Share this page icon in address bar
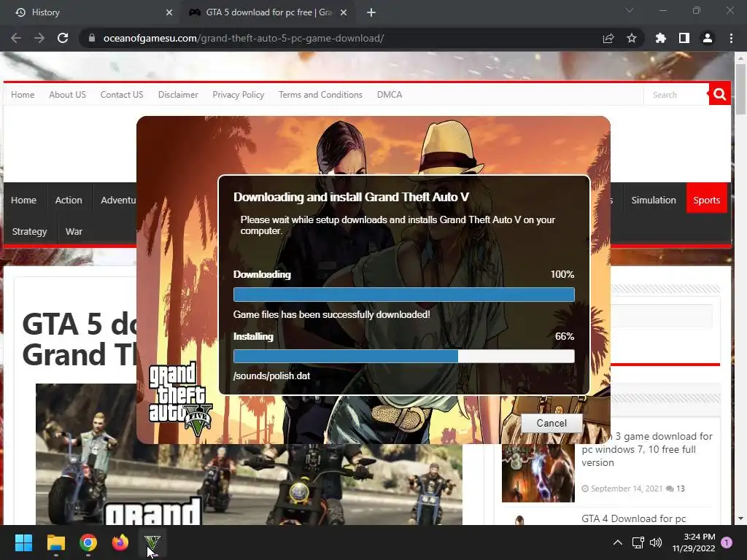747x560 pixels. coord(608,38)
